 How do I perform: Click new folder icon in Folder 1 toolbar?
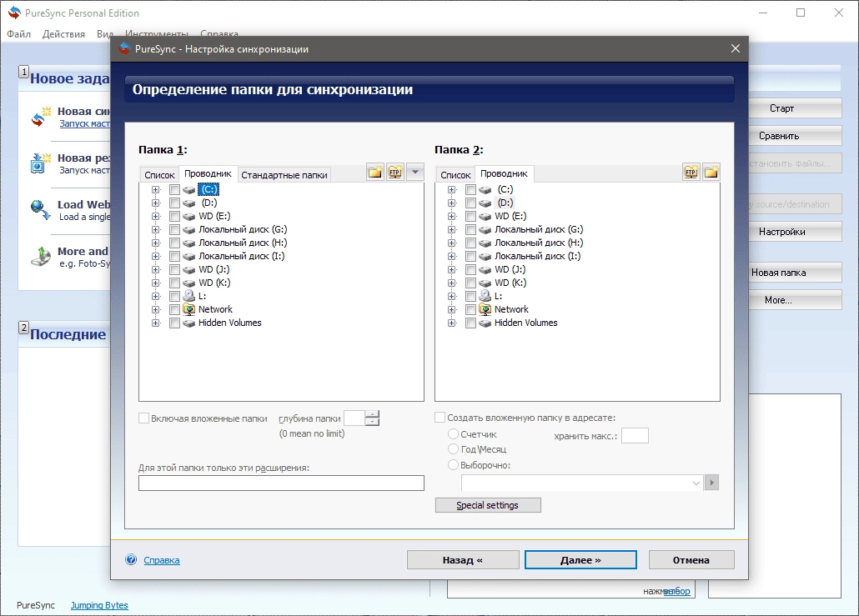[x=375, y=172]
